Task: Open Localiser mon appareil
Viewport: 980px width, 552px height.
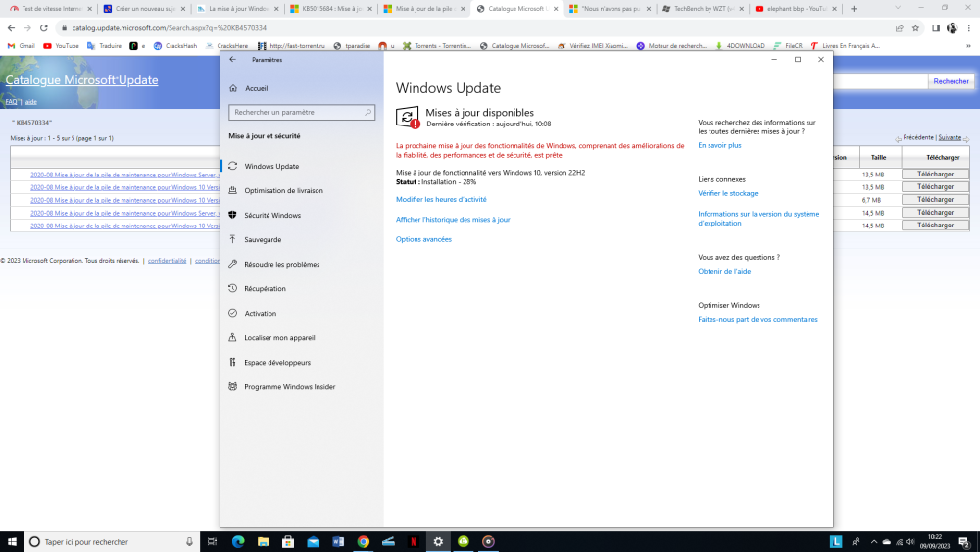Action: [x=279, y=338]
